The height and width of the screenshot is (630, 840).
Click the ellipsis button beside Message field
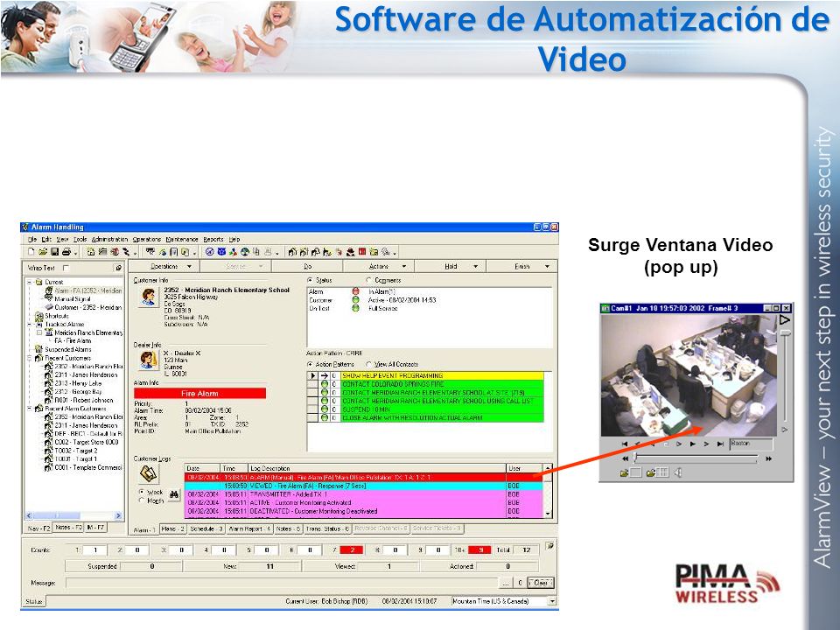pos(507,583)
